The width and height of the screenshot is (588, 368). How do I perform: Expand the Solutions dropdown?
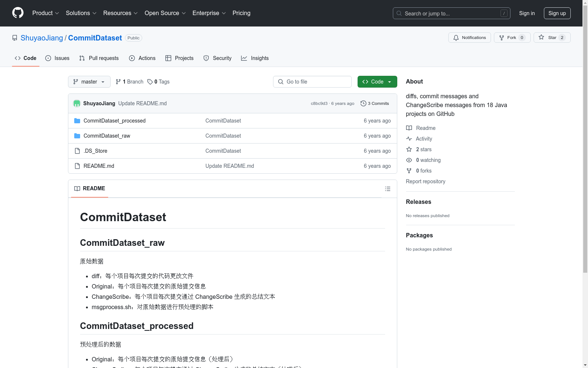coord(81,13)
